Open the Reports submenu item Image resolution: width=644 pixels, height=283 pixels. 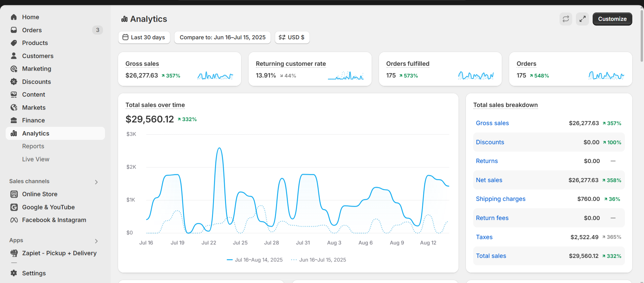click(x=33, y=146)
